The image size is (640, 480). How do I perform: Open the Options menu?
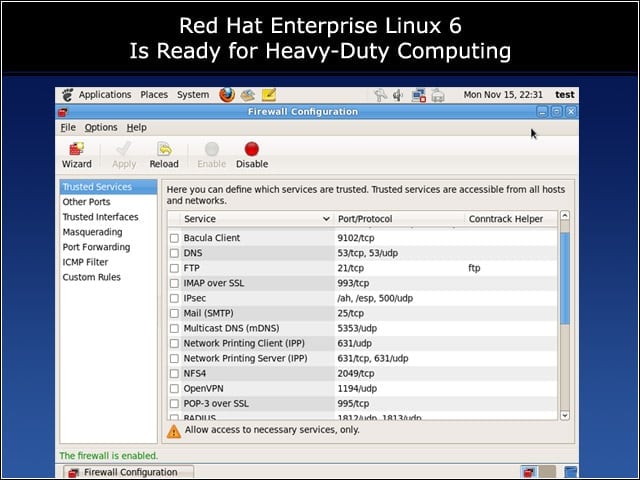coord(101,128)
